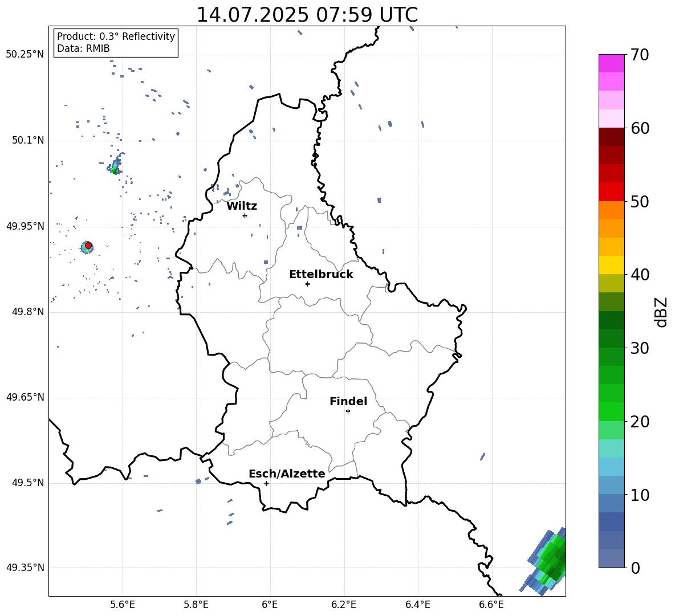Click the Ettelbruck station cross marker

(307, 284)
